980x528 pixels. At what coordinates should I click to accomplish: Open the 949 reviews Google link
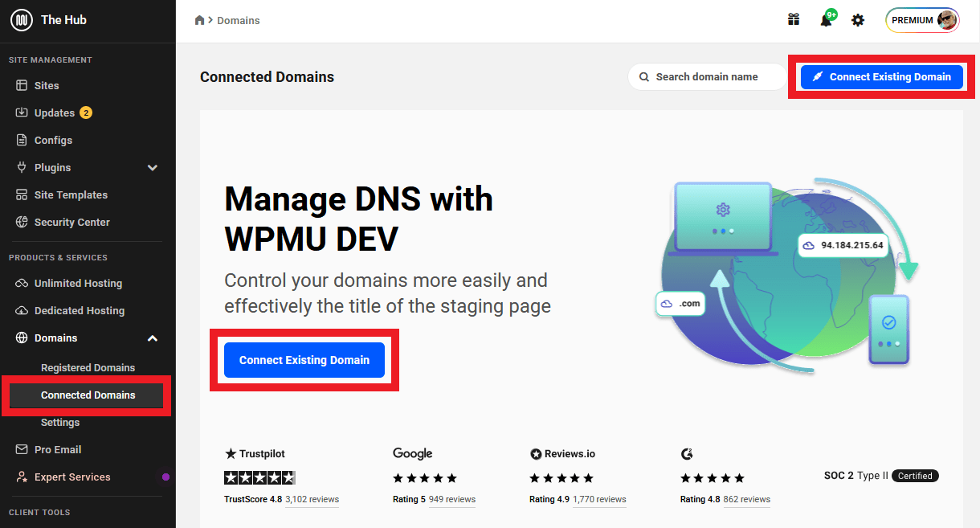452,499
